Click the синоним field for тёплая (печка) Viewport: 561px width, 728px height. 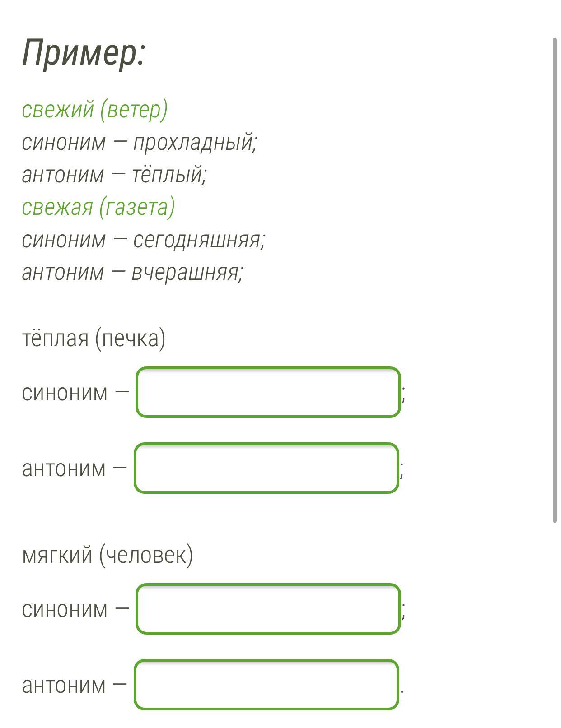(268, 392)
